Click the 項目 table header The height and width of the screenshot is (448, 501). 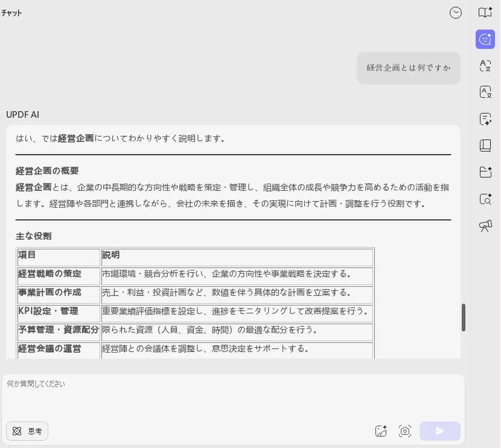point(59,257)
